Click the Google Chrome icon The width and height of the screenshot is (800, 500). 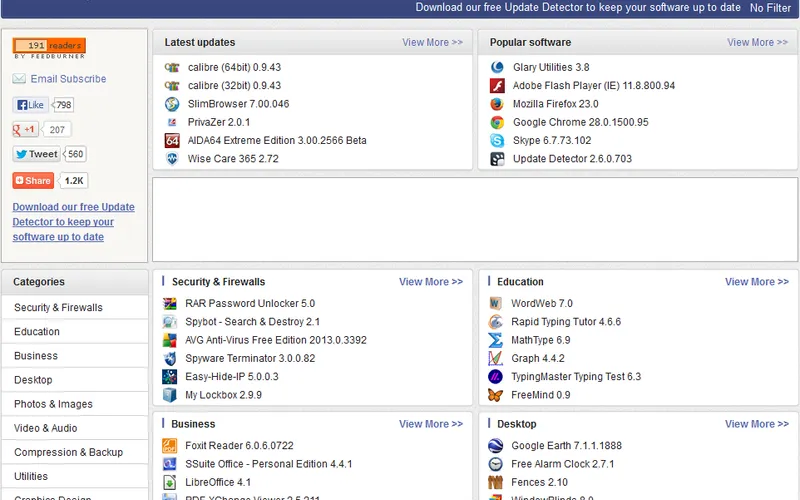(497, 122)
